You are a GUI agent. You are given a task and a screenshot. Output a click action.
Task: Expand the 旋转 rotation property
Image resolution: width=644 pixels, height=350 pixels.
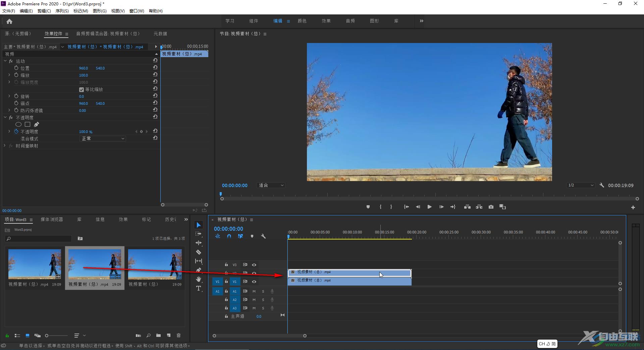coord(9,96)
